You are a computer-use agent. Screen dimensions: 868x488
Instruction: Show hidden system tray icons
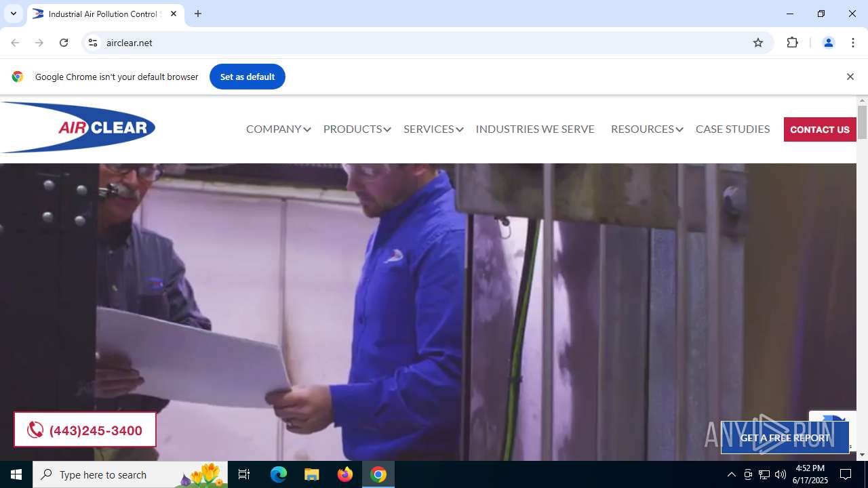[x=731, y=474]
